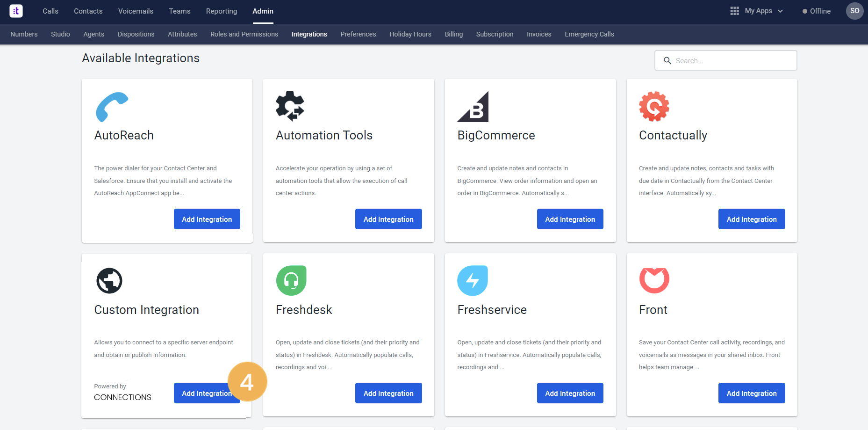Open the My Apps grid icon

[x=734, y=11]
